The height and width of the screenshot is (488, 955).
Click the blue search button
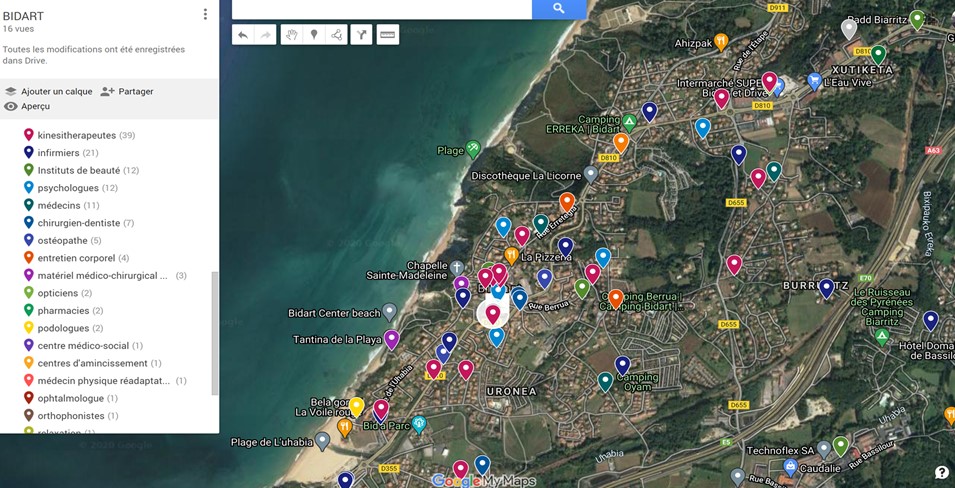click(559, 9)
